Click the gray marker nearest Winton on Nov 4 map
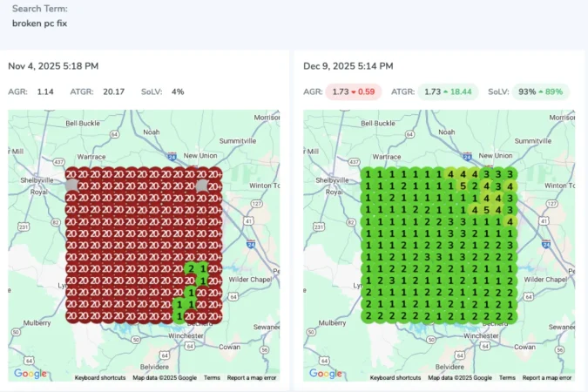The image size is (588, 392). [202, 186]
